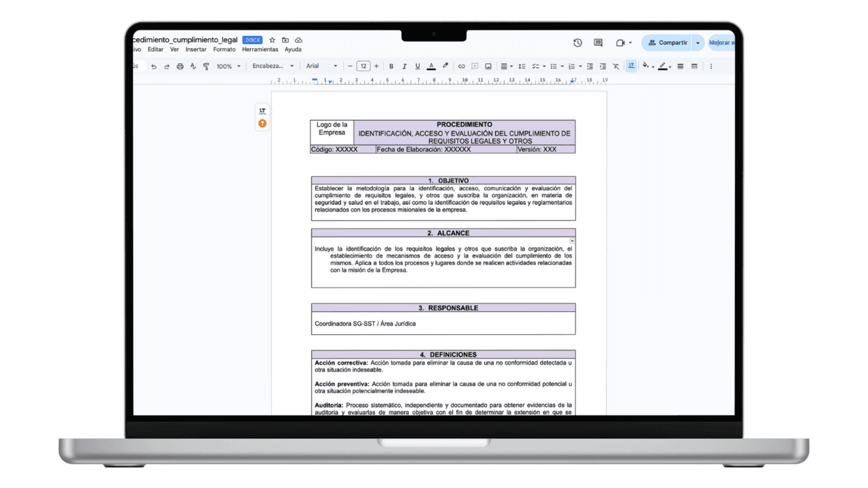Open the Herramientas menu

click(x=260, y=49)
